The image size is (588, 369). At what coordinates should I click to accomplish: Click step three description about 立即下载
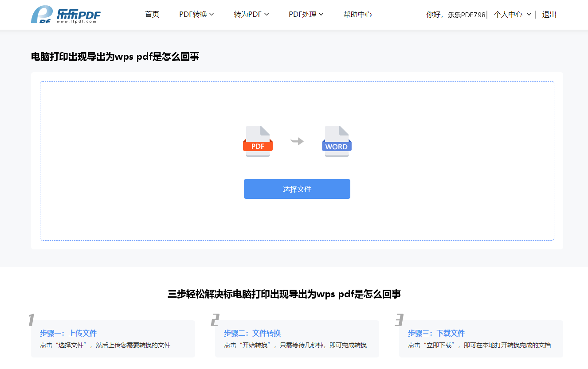tap(479, 345)
